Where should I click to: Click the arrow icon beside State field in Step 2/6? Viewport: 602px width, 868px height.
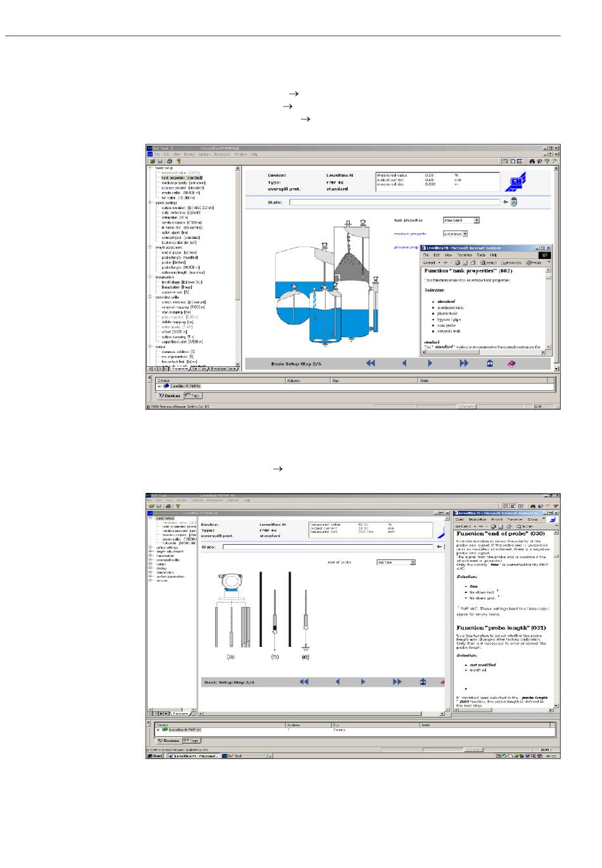coord(506,202)
